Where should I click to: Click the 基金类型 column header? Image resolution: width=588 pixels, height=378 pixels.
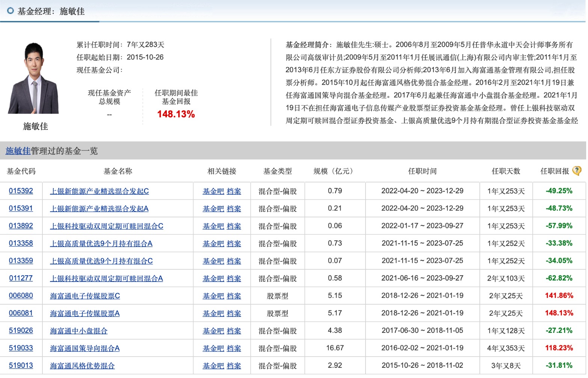point(277,171)
